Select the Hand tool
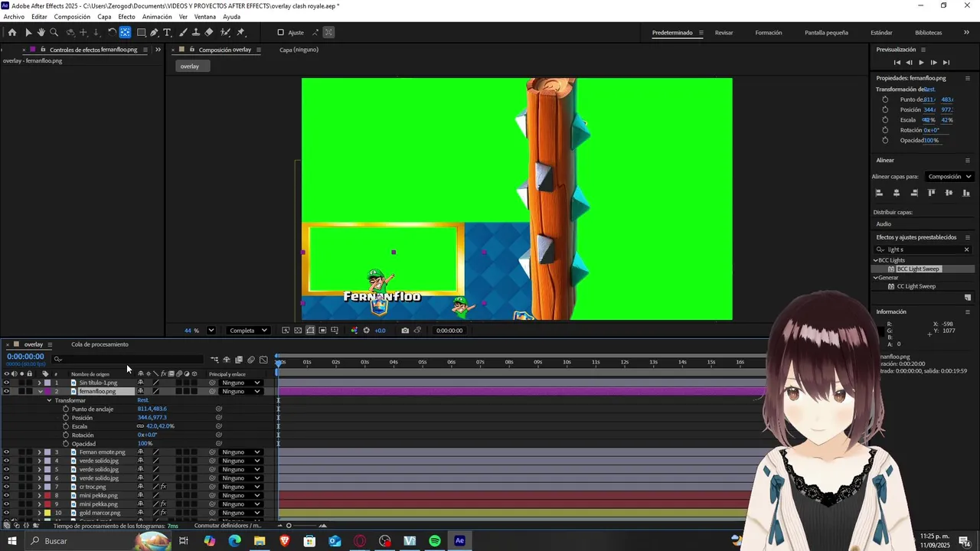The image size is (980, 551). 41,32
